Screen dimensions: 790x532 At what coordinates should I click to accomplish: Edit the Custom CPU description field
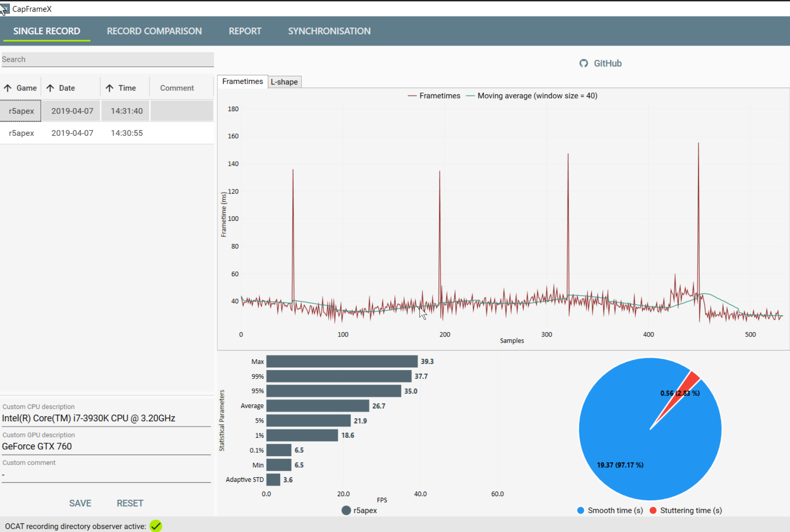click(106, 418)
